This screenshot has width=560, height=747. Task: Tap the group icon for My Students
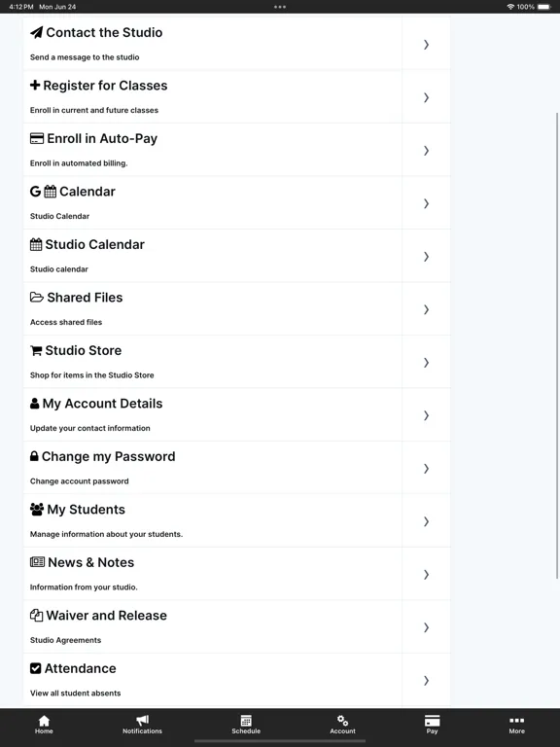[37, 510]
